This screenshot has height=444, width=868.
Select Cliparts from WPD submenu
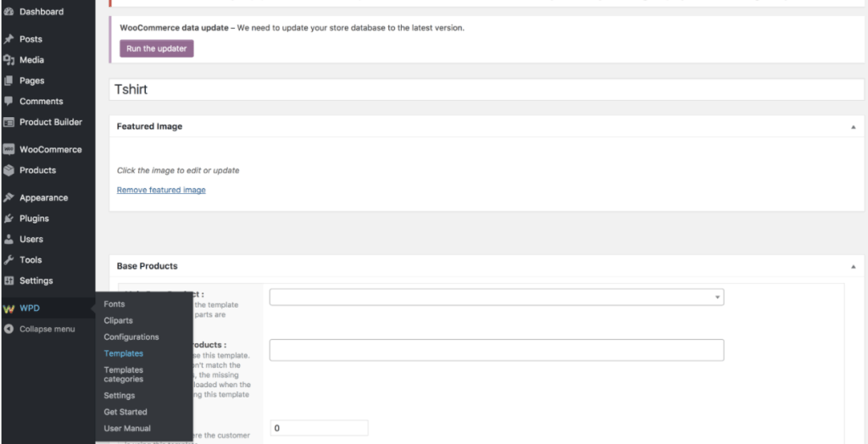pos(118,320)
